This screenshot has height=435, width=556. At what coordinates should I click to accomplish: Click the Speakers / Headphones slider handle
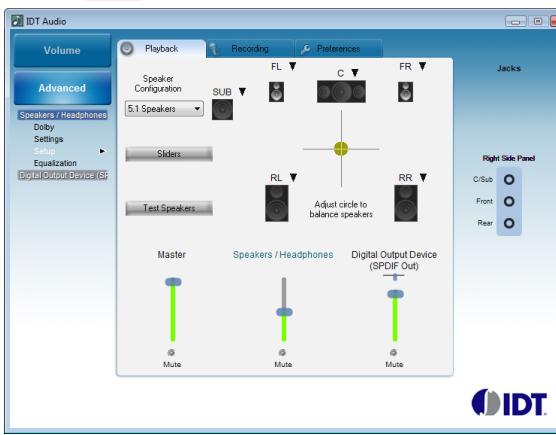coord(284,312)
